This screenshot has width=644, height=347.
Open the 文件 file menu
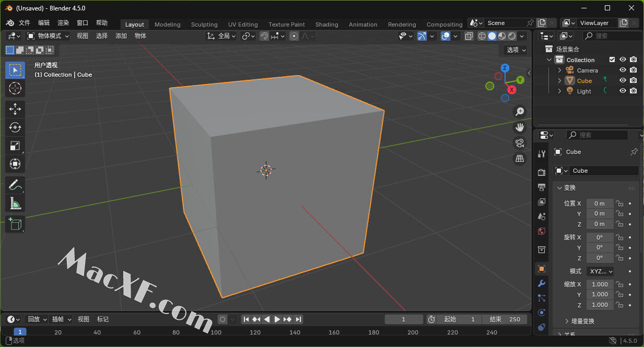(x=25, y=23)
